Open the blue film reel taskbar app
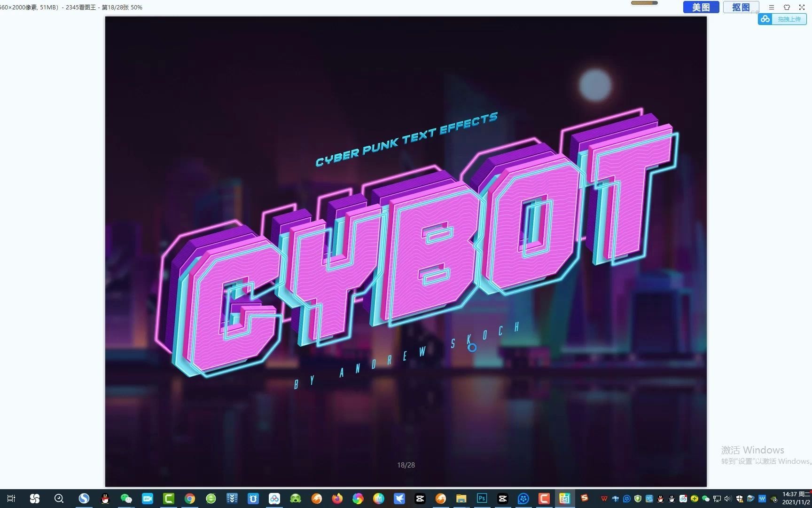This screenshot has width=812, height=508. pos(523,499)
